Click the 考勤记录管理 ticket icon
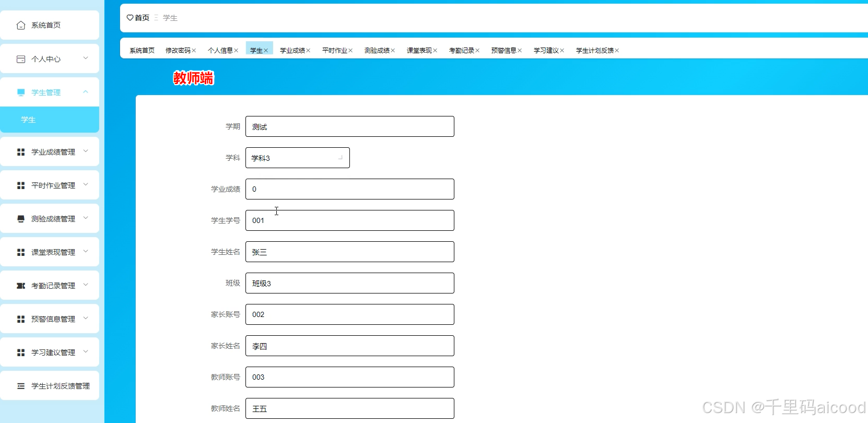868x423 pixels. (21, 286)
